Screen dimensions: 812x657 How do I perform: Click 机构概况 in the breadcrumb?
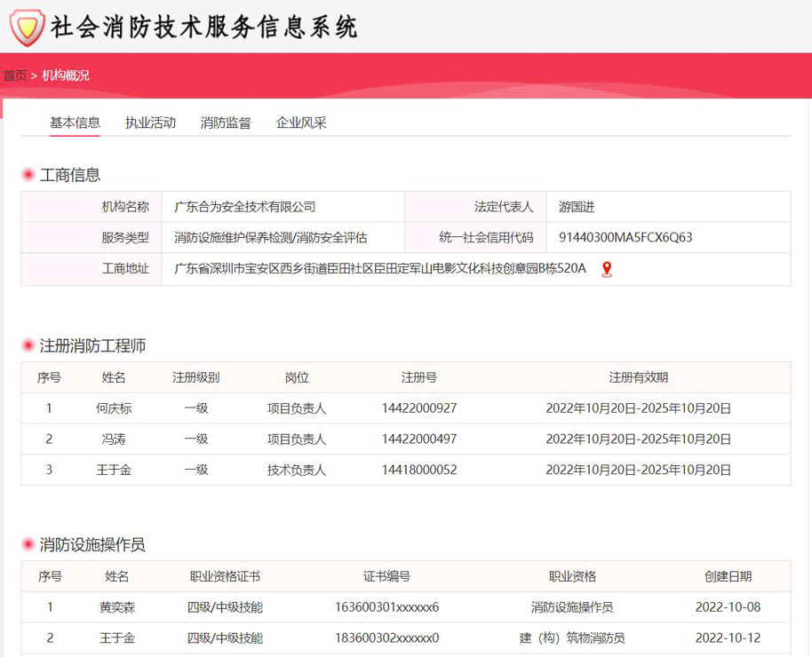pos(66,75)
